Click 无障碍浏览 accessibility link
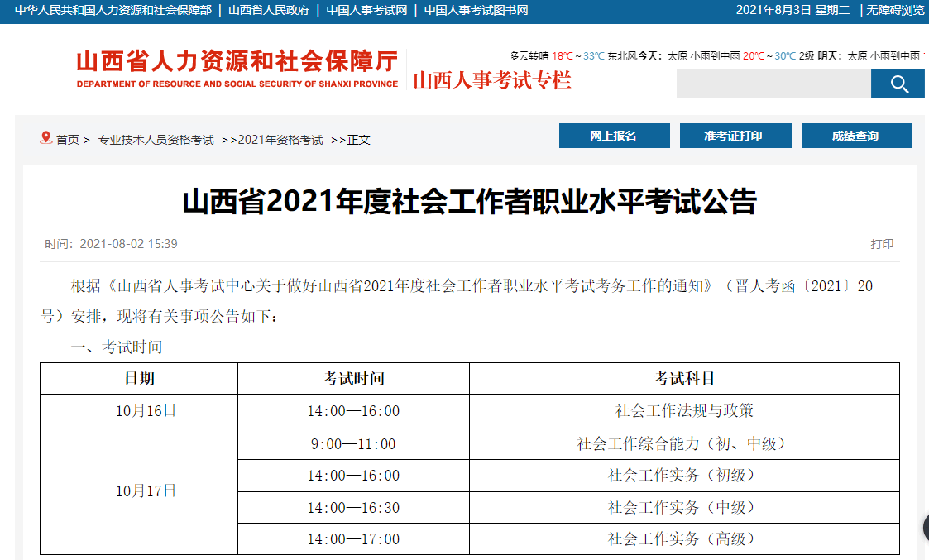This screenshot has height=560, width=929. (895, 10)
